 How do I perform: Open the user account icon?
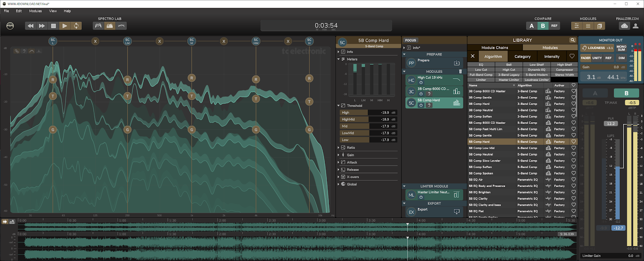click(x=636, y=26)
